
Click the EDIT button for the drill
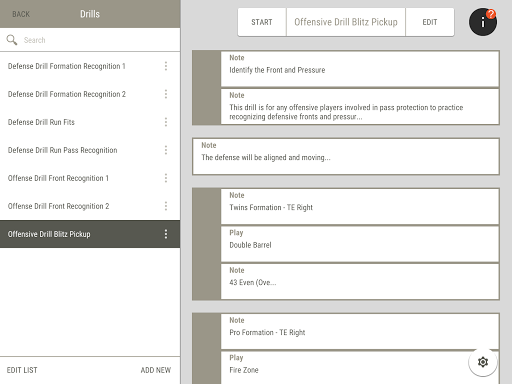[430, 22]
